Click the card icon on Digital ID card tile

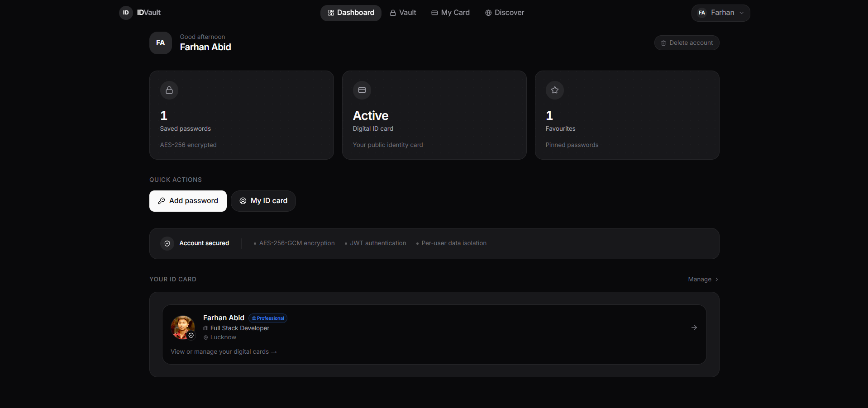pyautogui.click(x=362, y=90)
